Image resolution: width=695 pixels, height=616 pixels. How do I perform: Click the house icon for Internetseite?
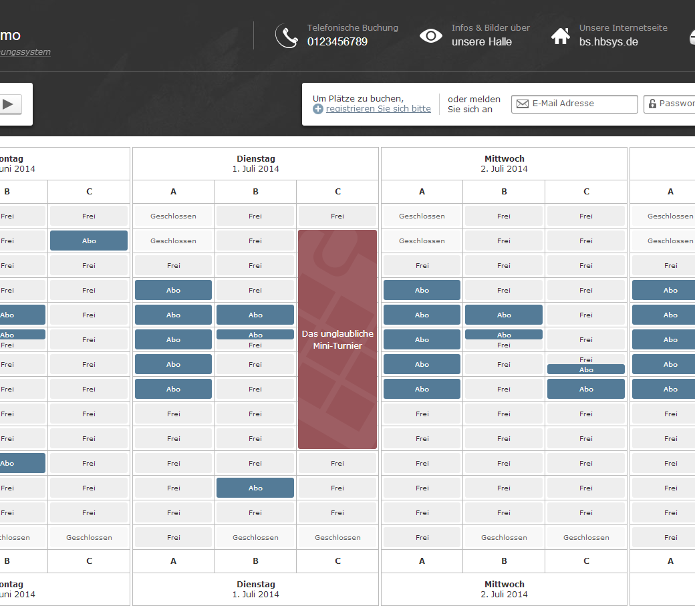(x=561, y=36)
